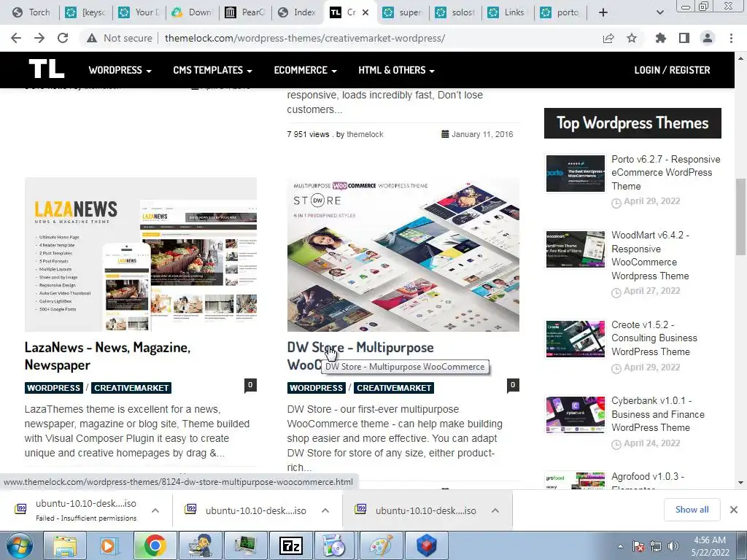Click Creote sidebar thumbnail
The height and width of the screenshot is (560, 747).
coord(575,338)
